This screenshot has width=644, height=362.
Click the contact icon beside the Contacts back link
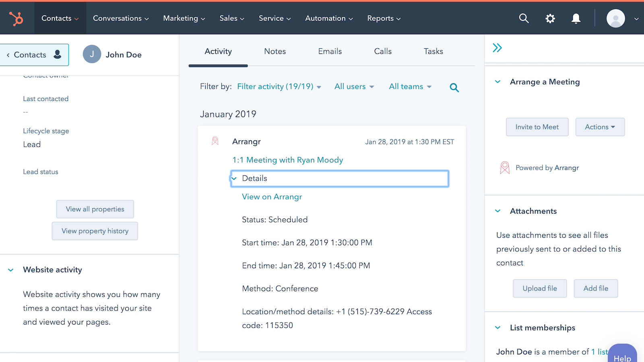point(58,55)
